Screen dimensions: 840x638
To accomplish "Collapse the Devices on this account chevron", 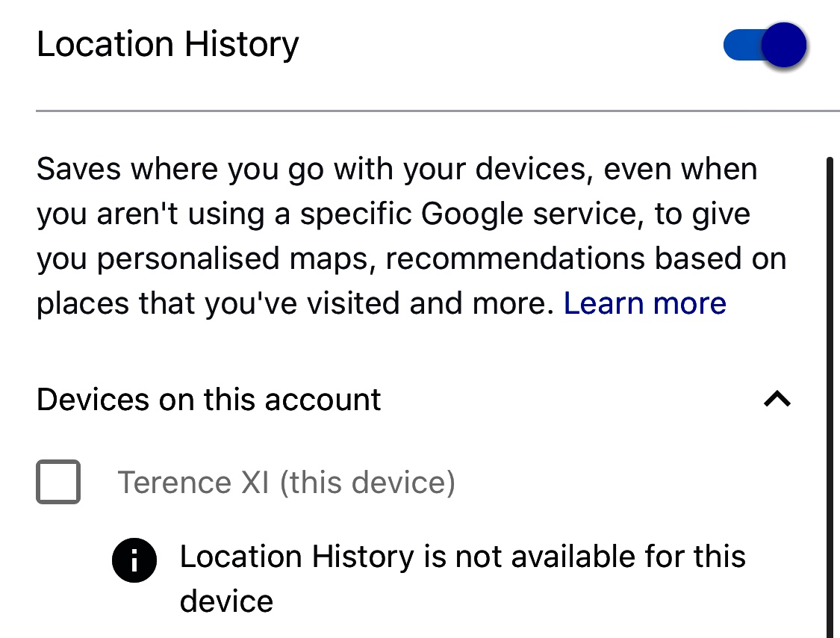I will [x=777, y=399].
